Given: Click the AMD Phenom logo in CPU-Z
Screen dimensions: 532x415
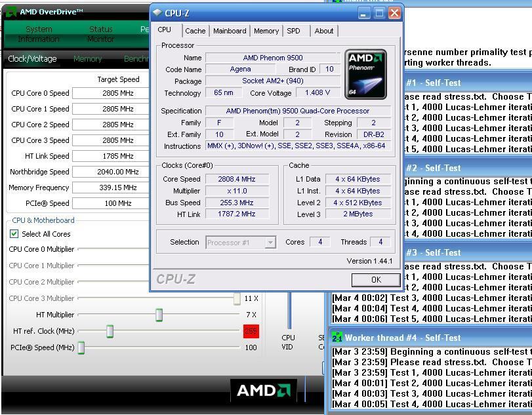Looking at the screenshot, I should pos(365,74).
